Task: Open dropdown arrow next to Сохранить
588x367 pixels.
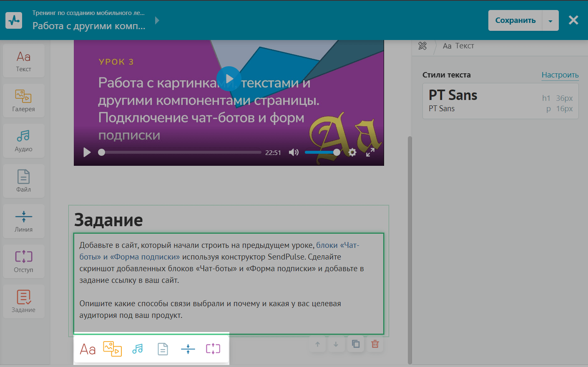Action: (550, 21)
